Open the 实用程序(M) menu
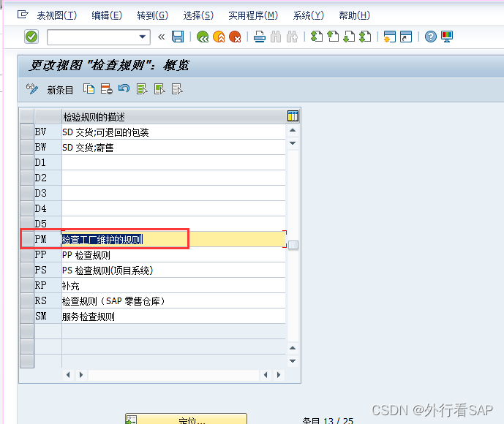The image size is (504, 424). [253, 15]
